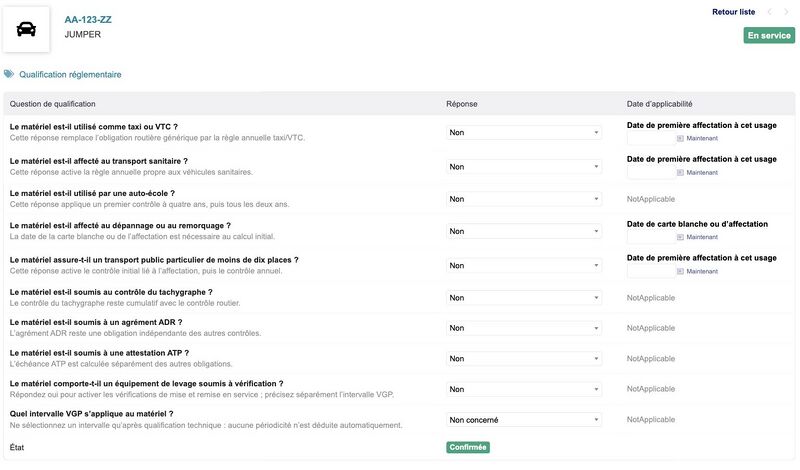Click the Question de qualification column header
The image size is (800, 470).
tap(53, 104)
